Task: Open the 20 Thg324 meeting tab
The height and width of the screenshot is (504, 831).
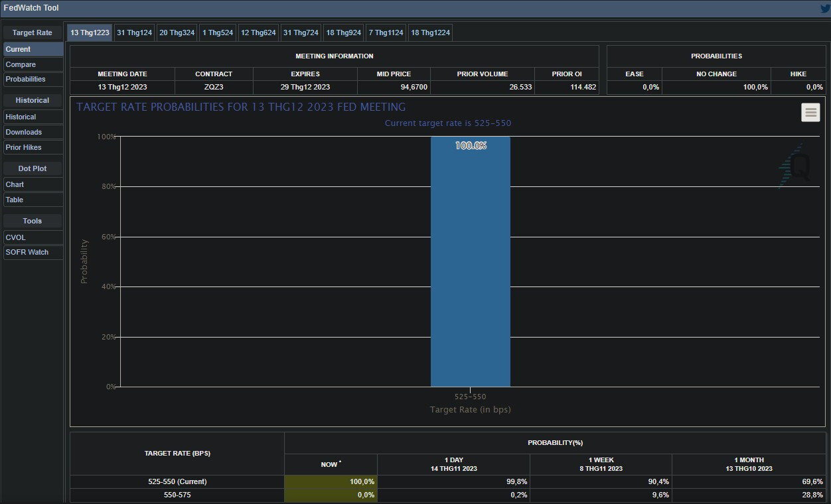Action: click(177, 32)
